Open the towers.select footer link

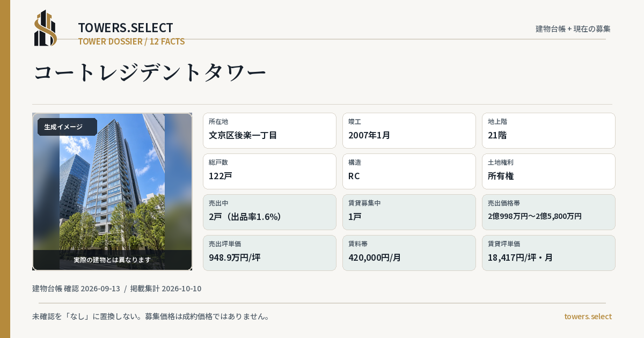588,317
